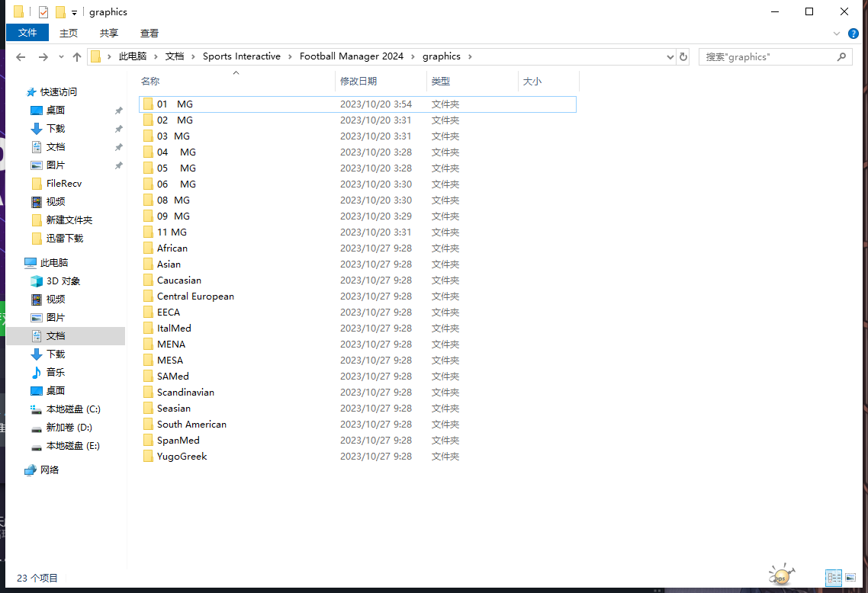Click the search magnifier icon
Image resolution: width=868 pixels, height=593 pixels.
click(841, 56)
